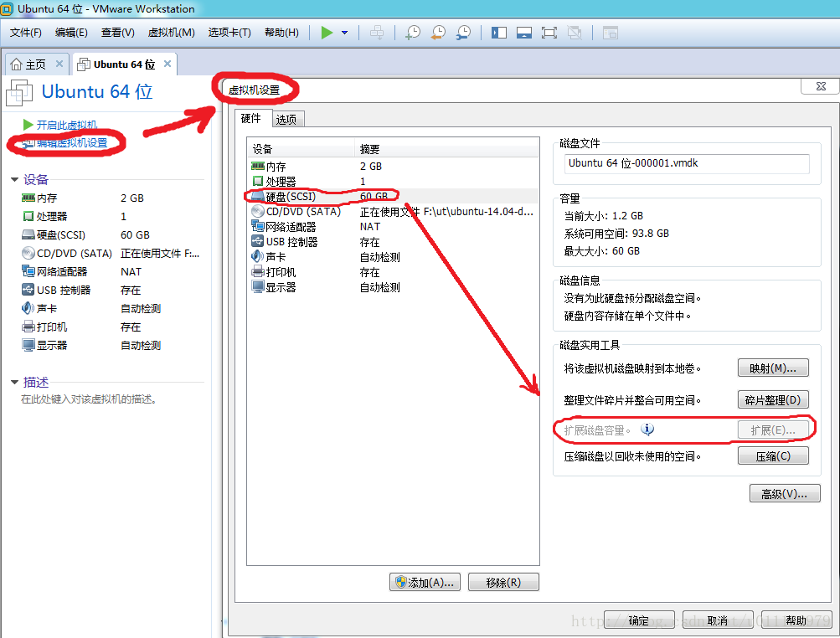Open the 选项卡(T) menu
Screen dimensions: 840x638
(x=229, y=33)
